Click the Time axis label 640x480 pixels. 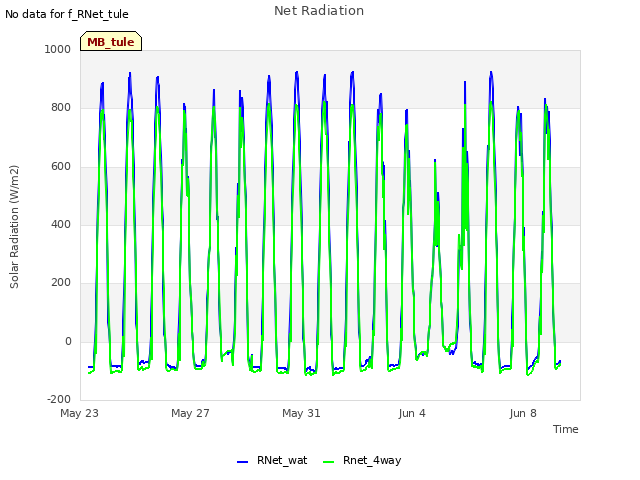click(566, 429)
